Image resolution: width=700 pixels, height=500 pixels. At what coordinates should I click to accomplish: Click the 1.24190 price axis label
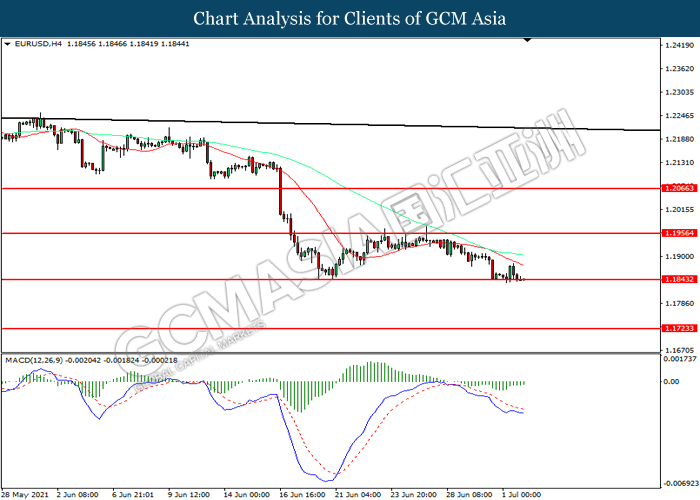680,45
